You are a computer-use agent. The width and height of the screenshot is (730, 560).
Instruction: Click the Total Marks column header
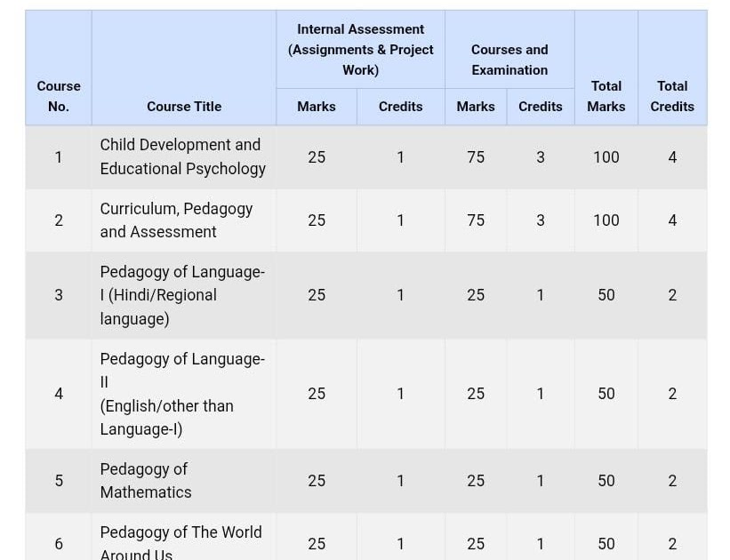click(606, 96)
